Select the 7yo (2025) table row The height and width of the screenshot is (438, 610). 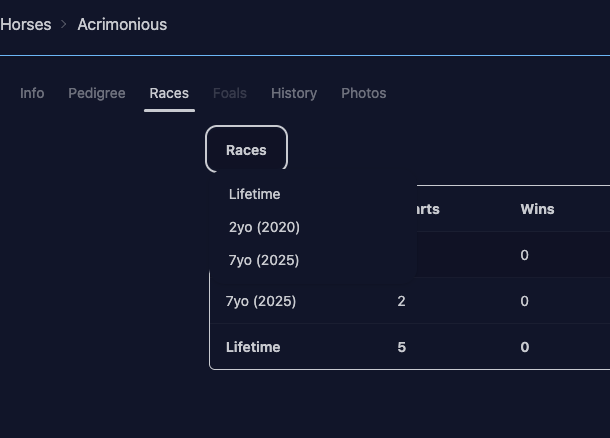[x=261, y=301]
